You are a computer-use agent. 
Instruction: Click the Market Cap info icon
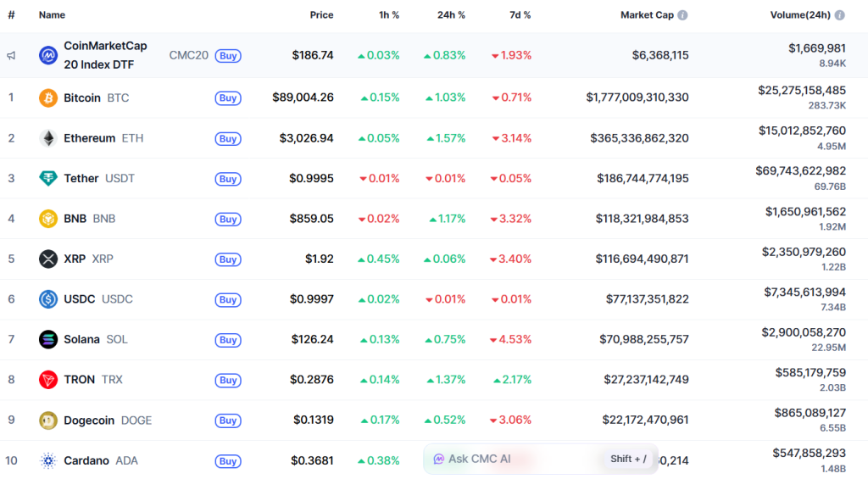tap(682, 15)
